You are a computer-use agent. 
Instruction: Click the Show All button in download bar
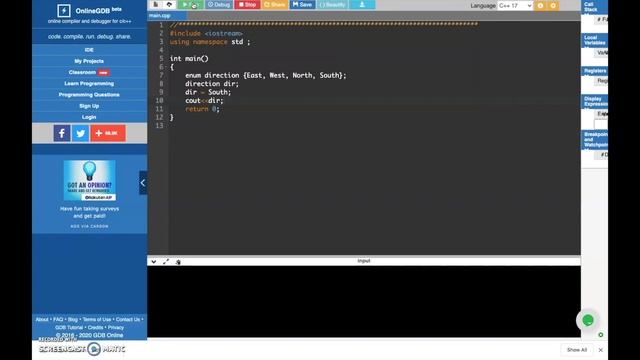tap(576, 350)
